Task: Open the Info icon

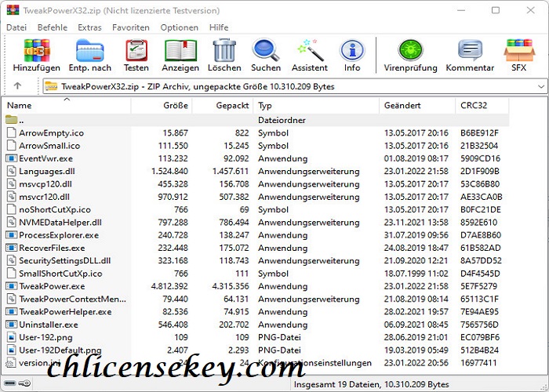Action: (x=352, y=51)
